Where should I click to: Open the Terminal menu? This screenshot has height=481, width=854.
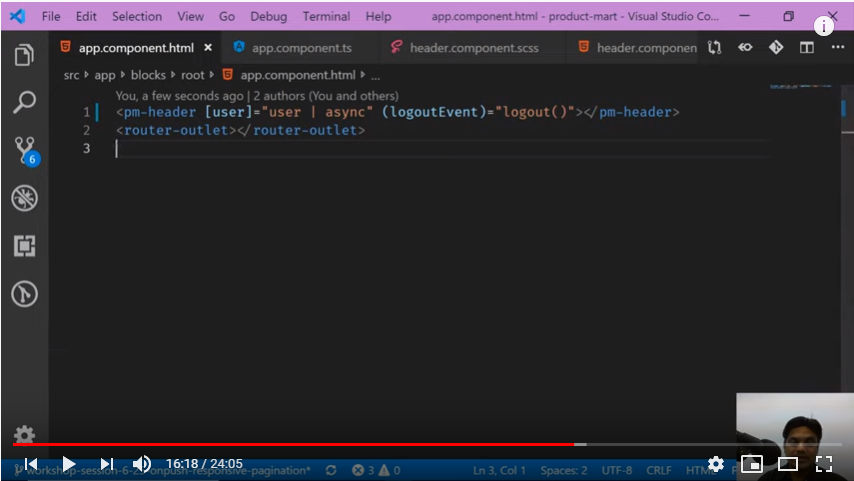[326, 17]
